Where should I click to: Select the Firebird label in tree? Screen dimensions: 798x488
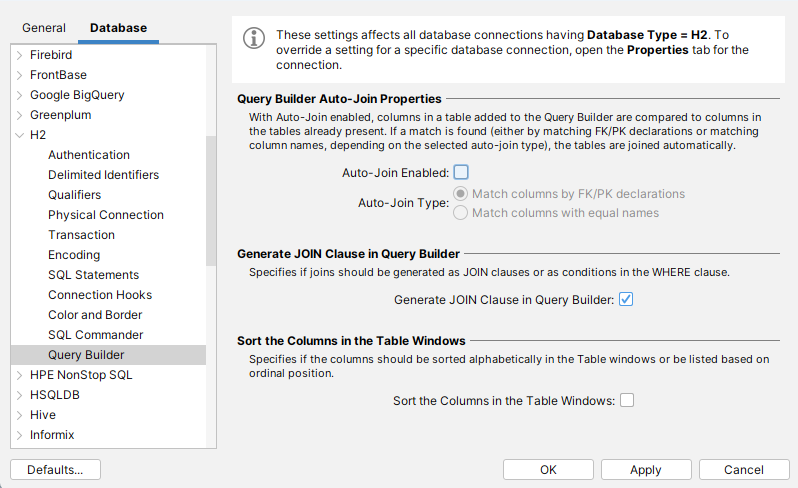coord(51,55)
